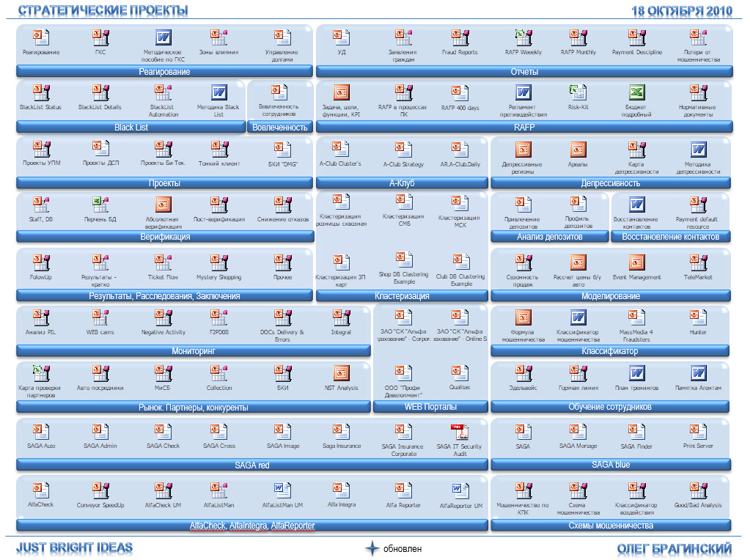Viewport: 750px width, 560px height.
Task: Click the Qualitas portal icon
Action: tap(460, 373)
